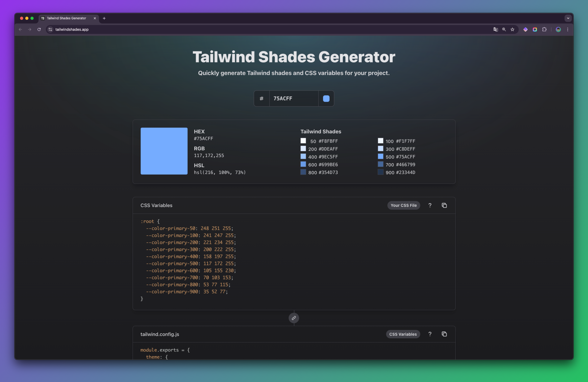Open the Extensions puzzle menu

click(544, 29)
